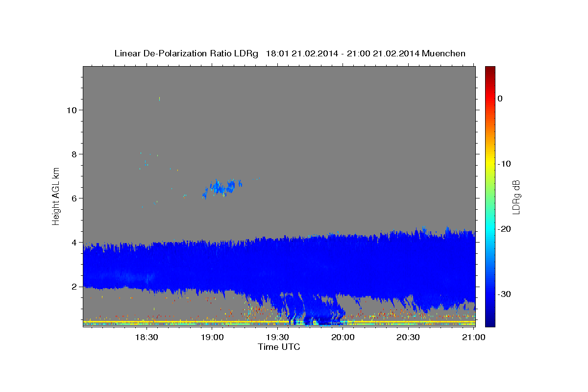
Task: Click the "Time UTC" axis label
Action: click(x=279, y=347)
